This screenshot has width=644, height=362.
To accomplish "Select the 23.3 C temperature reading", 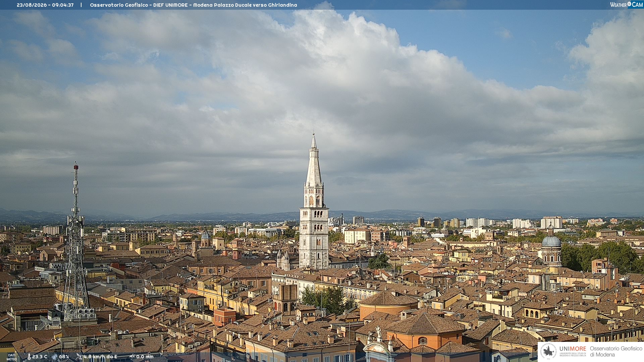I will point(40,357).
